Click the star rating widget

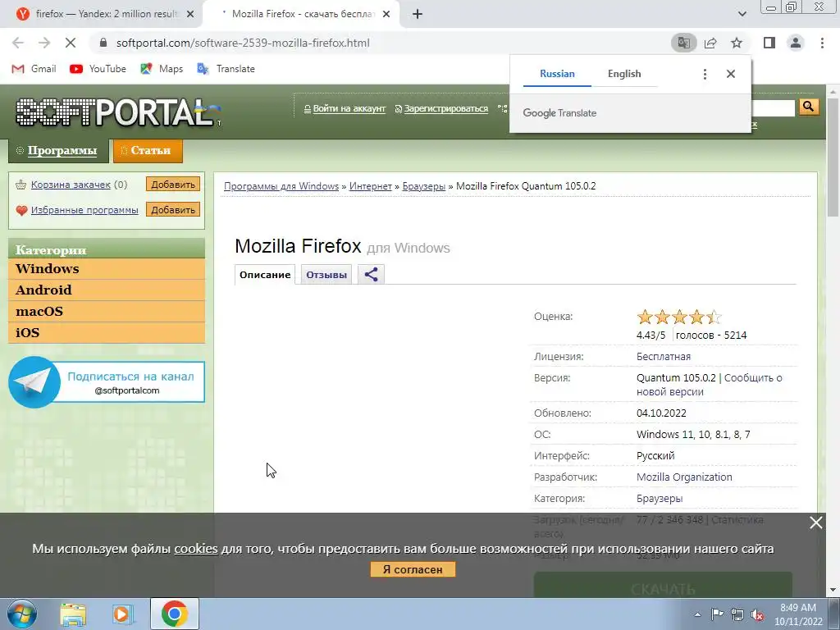679,317
